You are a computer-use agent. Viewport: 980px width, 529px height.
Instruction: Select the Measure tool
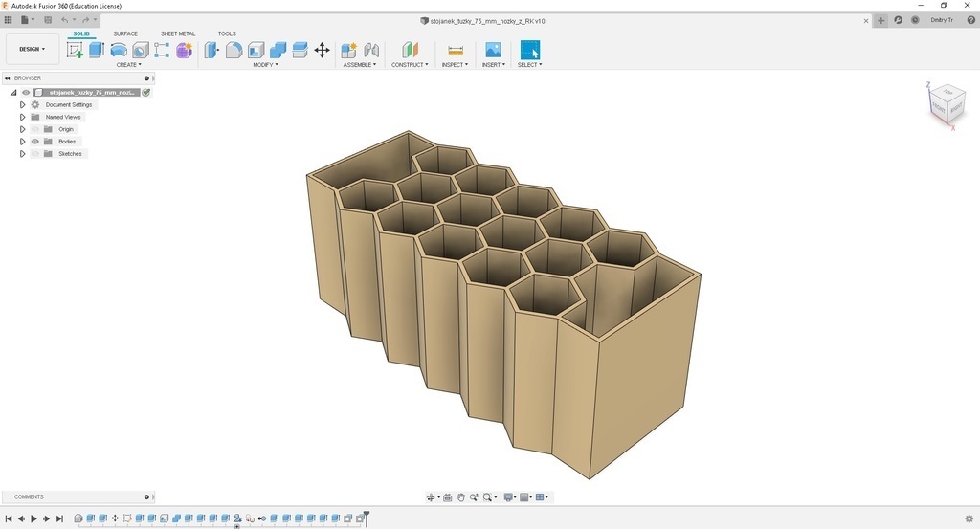[x=456, y=50]
